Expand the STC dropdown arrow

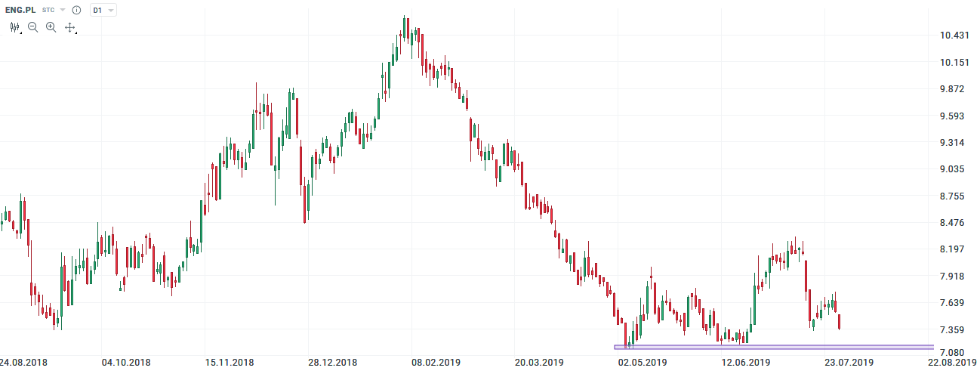click(x=63, y=11)
